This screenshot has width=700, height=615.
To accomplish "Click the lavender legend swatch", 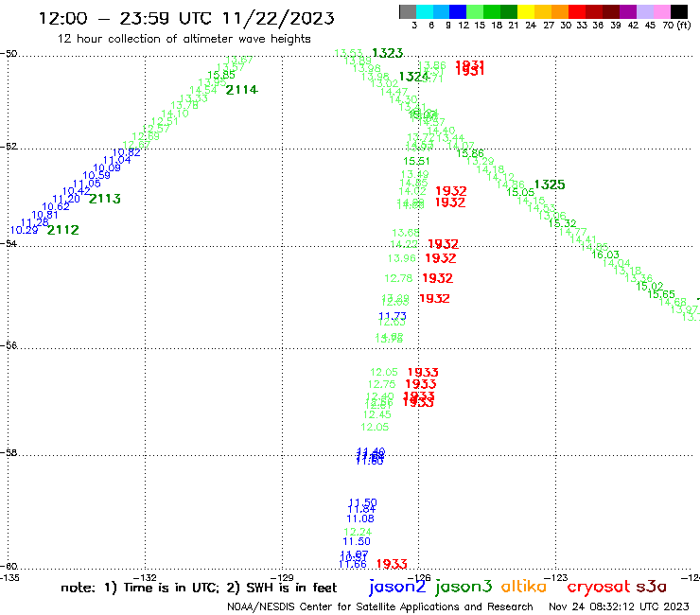I will pos(644,11).
